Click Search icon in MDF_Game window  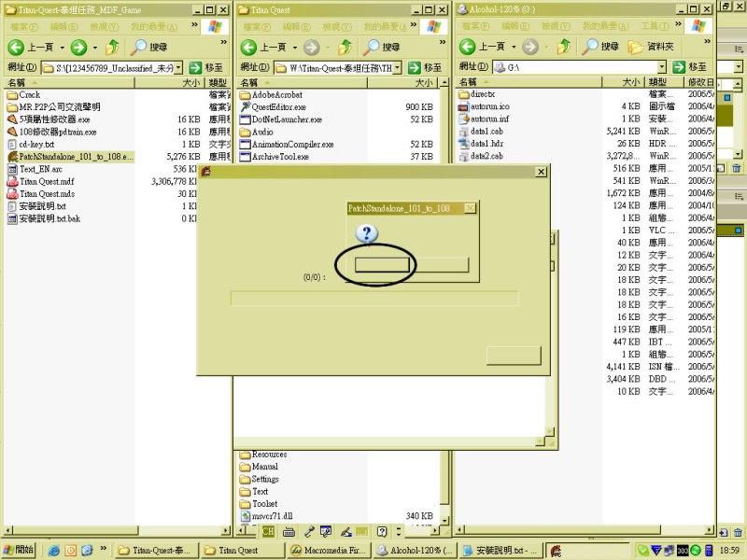pyautogui.click(x=138, y=47)
